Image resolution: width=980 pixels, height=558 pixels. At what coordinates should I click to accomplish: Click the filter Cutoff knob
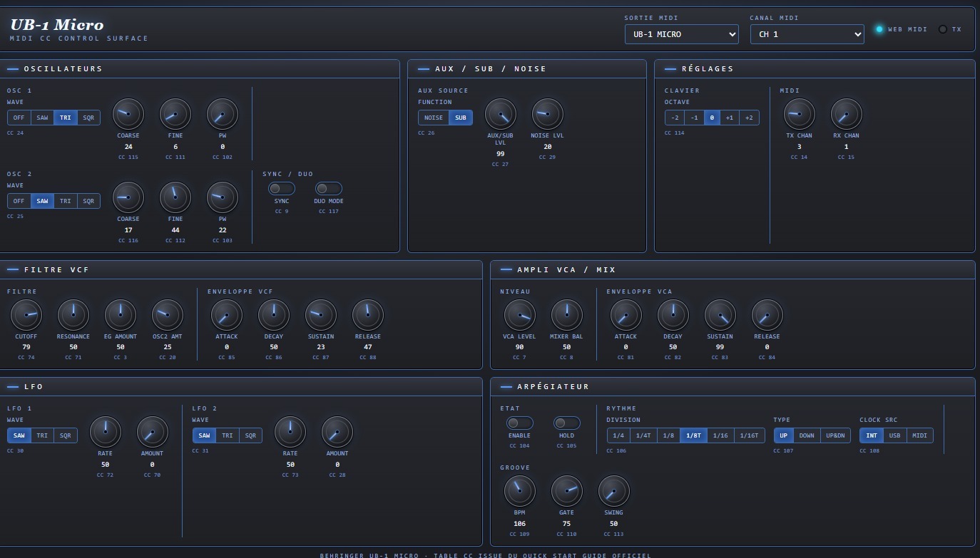click(x=26, y=315)
